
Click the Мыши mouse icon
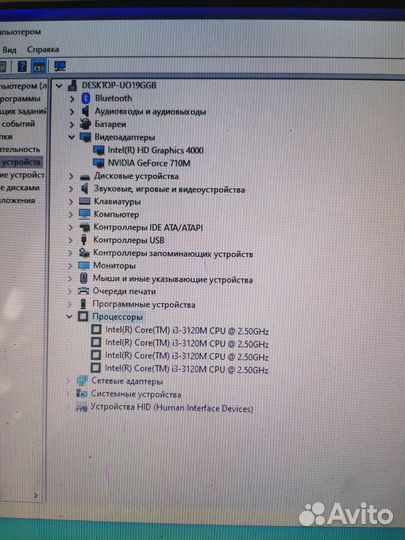[84, 278]
